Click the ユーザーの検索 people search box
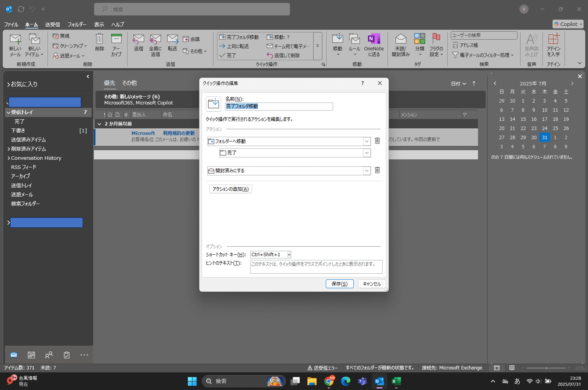This screenshot has height=390, width=588. (484, 35)
